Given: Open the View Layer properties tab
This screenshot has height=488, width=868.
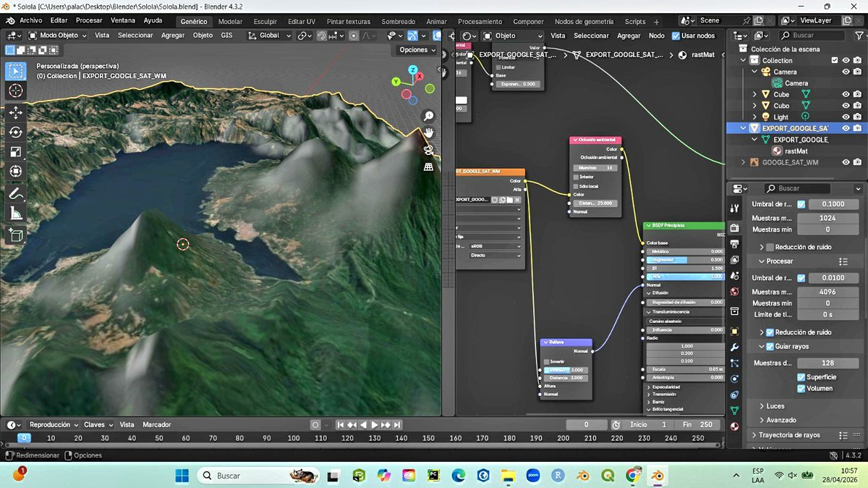Looking at the screenshot, I should click(x=735, y=260).
